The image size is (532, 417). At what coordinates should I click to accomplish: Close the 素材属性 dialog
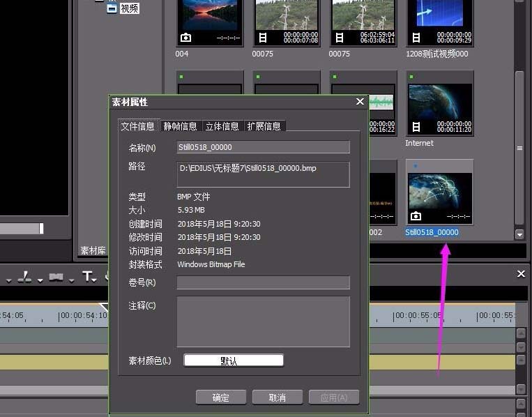[x=360, y=101]
